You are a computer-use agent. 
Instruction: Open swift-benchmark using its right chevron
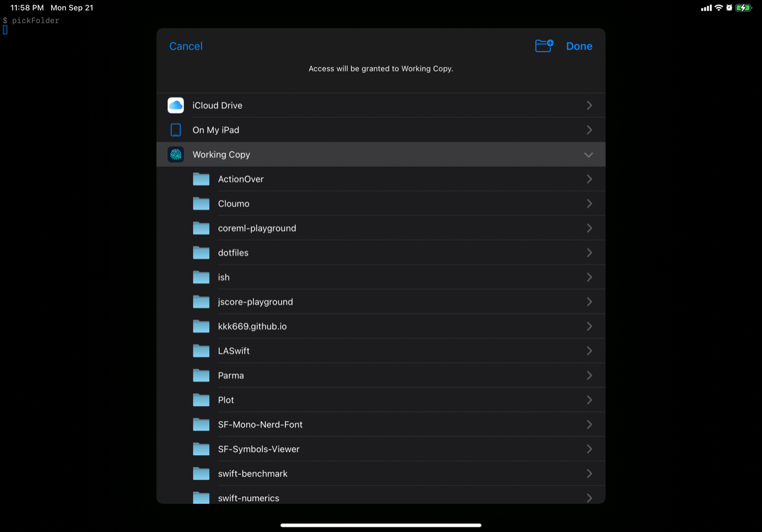coord(589,474)
